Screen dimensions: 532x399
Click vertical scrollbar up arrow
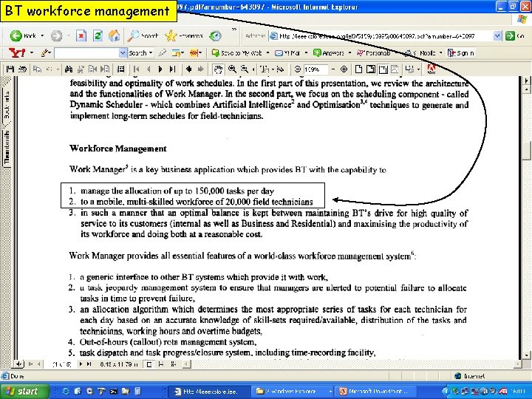(x=526, y=89)
